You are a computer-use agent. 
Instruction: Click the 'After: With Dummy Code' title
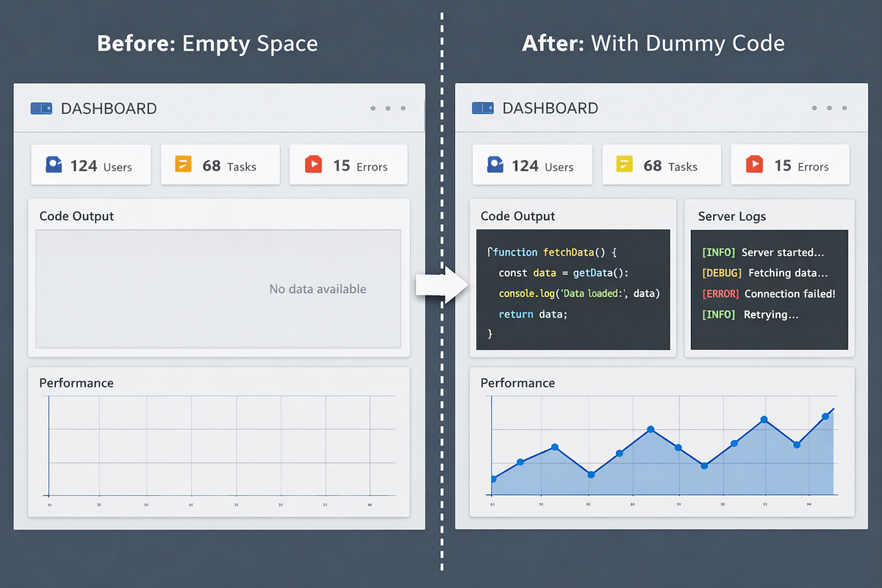click(x=653, y=43)
